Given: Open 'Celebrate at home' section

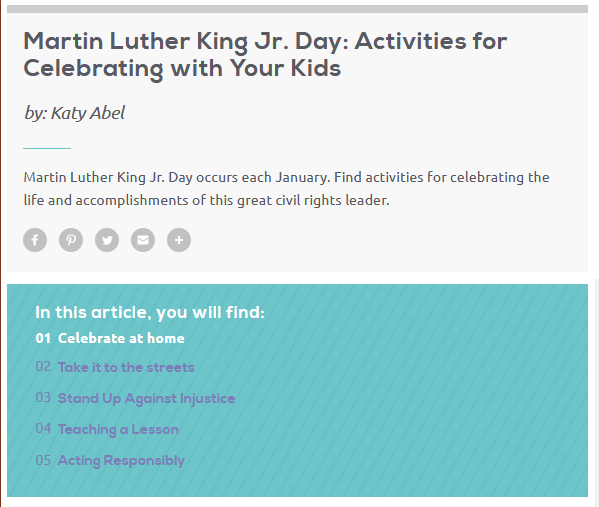Looking at the screenshot, I should tap(121, 338).
